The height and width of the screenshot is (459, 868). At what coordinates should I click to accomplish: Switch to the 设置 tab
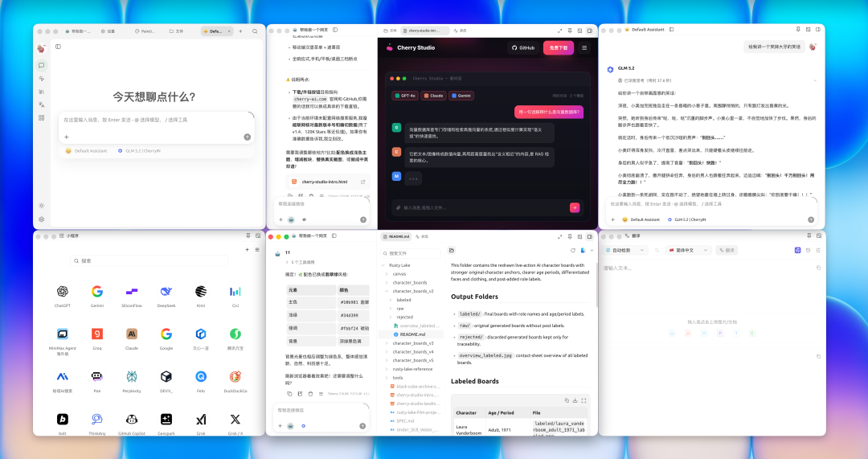click(x=108, y=31)
